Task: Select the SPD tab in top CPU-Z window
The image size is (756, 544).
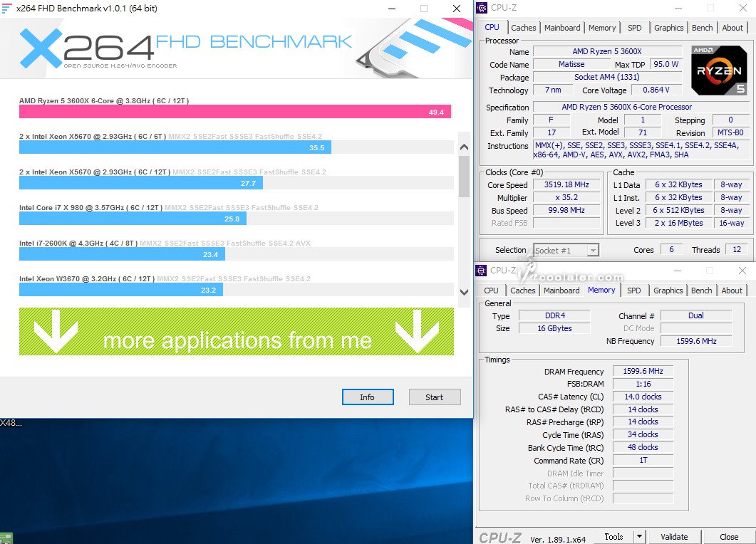Action: click(x=634, y=28)
